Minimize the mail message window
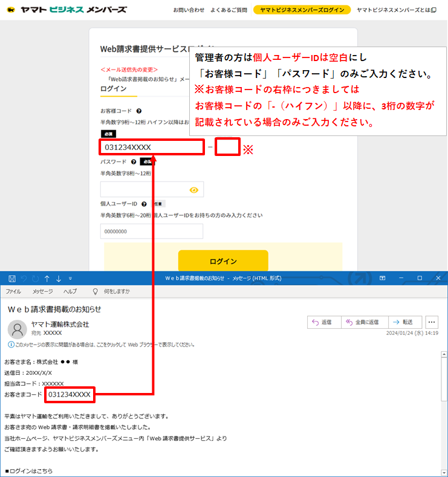 [401, 278]
